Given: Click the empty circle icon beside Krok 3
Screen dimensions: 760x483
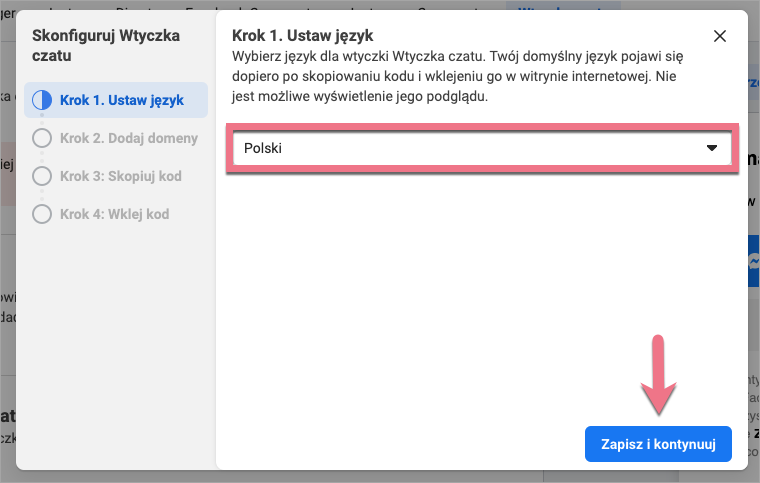Looking at the screenshot, I should point(42,176).
